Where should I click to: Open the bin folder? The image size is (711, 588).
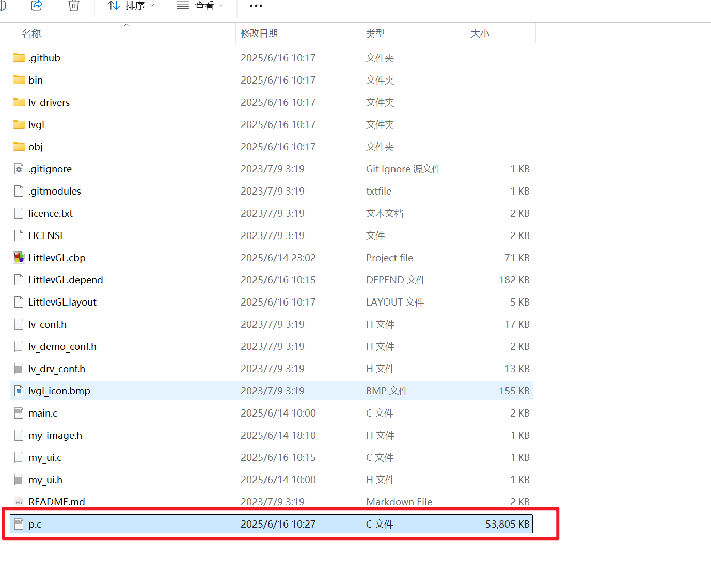[x=35, y=80]
